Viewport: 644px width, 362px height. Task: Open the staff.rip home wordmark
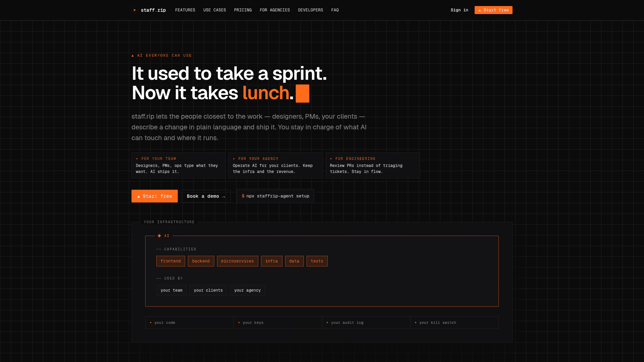click(x=153, y=10)
